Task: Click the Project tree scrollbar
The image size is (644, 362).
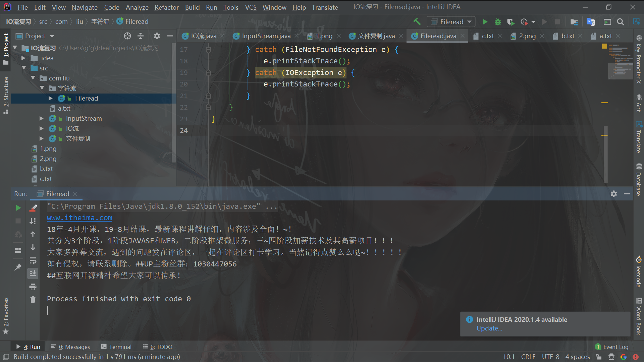Action: point(174,103)
